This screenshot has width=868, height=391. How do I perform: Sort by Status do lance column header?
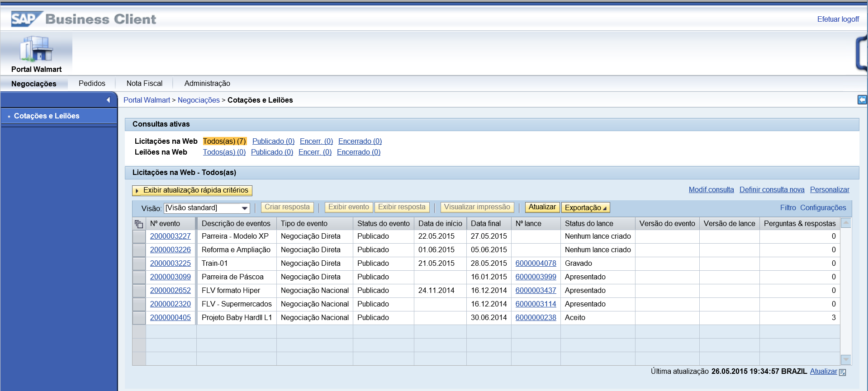point(598,223)
